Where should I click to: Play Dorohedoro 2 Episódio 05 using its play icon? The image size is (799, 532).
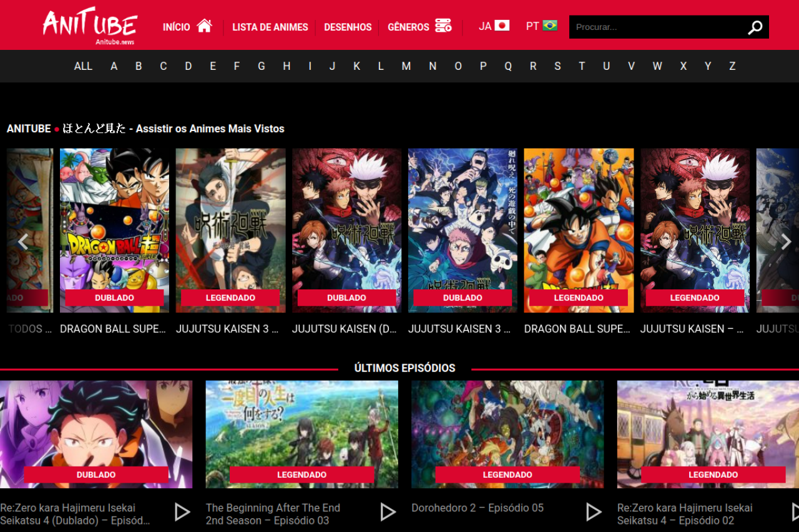pyautogui.click(x=593, y=512)
